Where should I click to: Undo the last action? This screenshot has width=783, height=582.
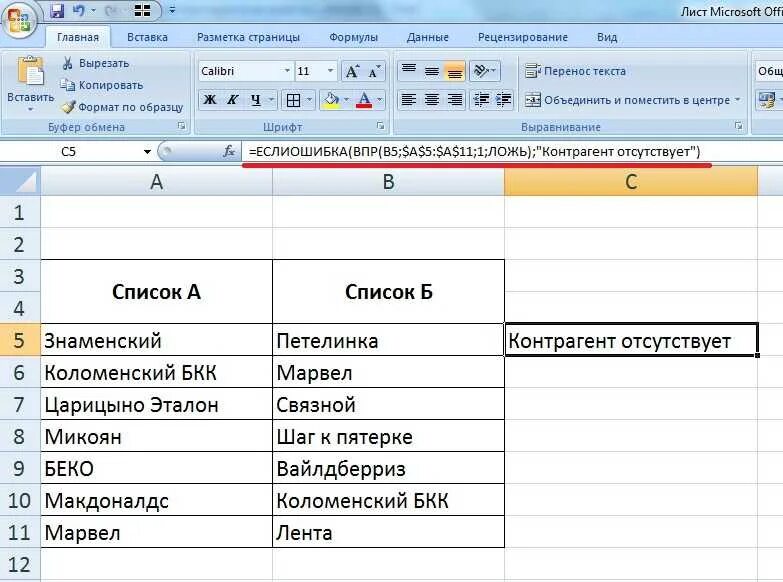[x=79, y=10]
